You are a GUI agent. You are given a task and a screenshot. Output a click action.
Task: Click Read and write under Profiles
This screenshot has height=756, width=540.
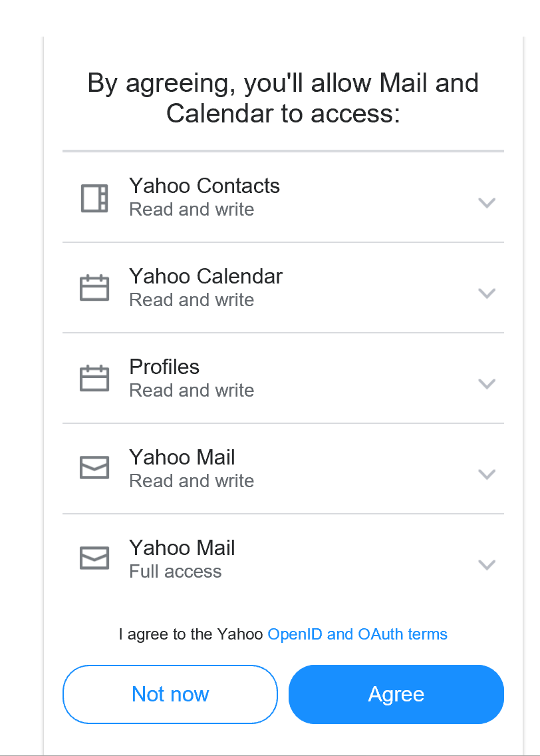click(x=192, y=390)
